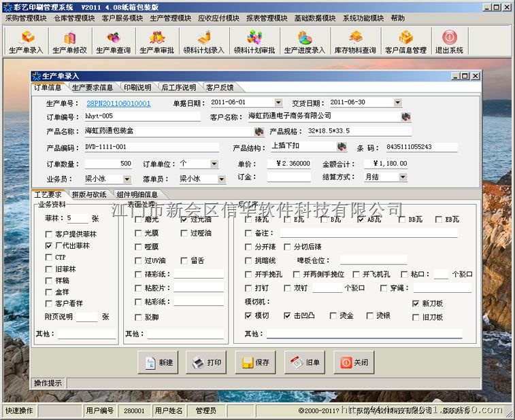Image resolution: width=515 pixels, height=420 pixels.
Task: Open 领料计划录入 in the toolbar
Action: click(x=205, y=41)
